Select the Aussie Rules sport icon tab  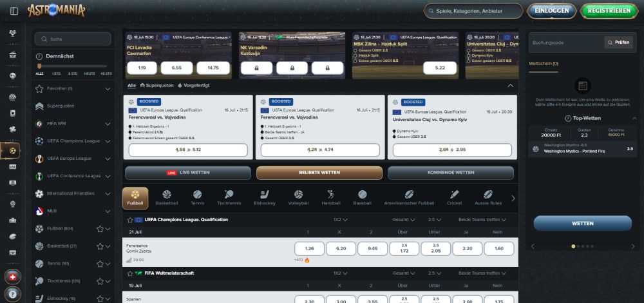click(488, 198)
